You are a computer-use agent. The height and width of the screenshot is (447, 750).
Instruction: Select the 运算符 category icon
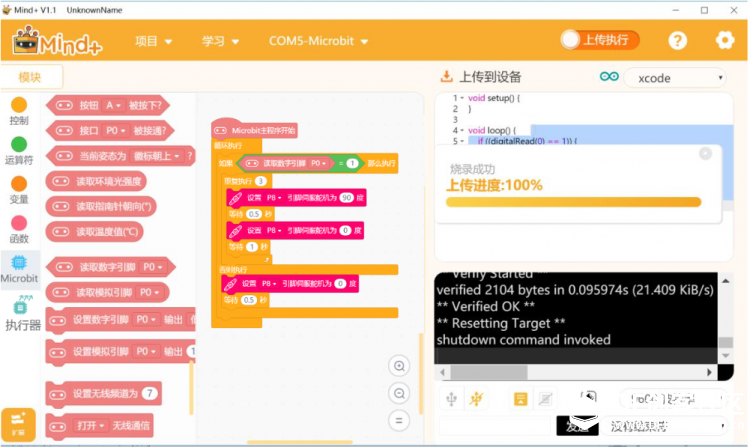point(19,144)
